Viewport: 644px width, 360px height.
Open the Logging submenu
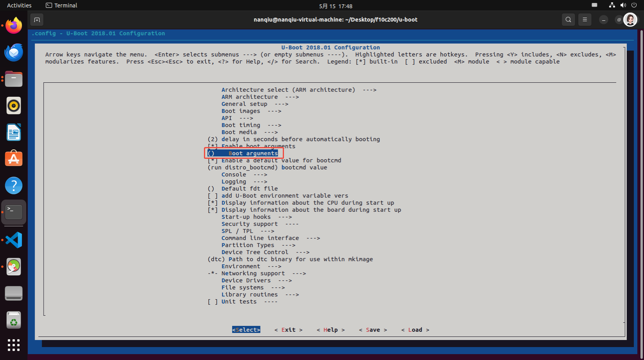244,182
